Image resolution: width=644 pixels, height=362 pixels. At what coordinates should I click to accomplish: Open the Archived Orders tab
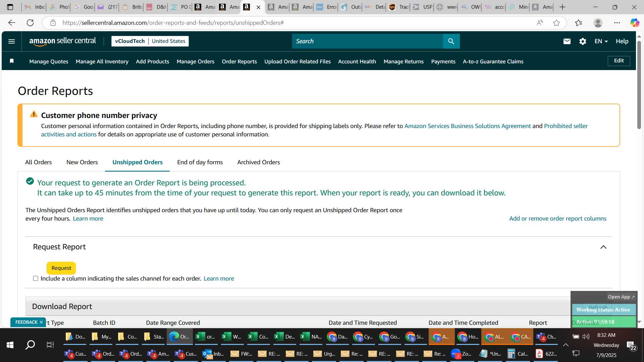tap(259, 162)
